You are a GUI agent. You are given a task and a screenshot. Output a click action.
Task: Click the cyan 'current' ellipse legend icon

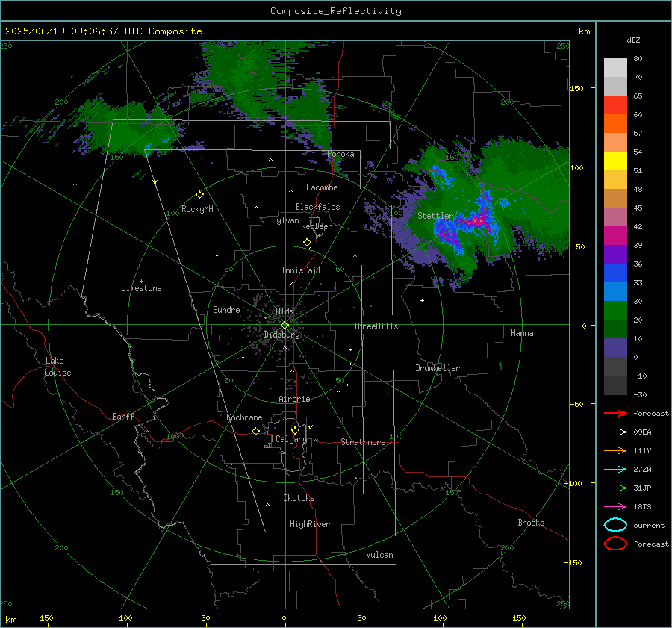click(615, 525)
